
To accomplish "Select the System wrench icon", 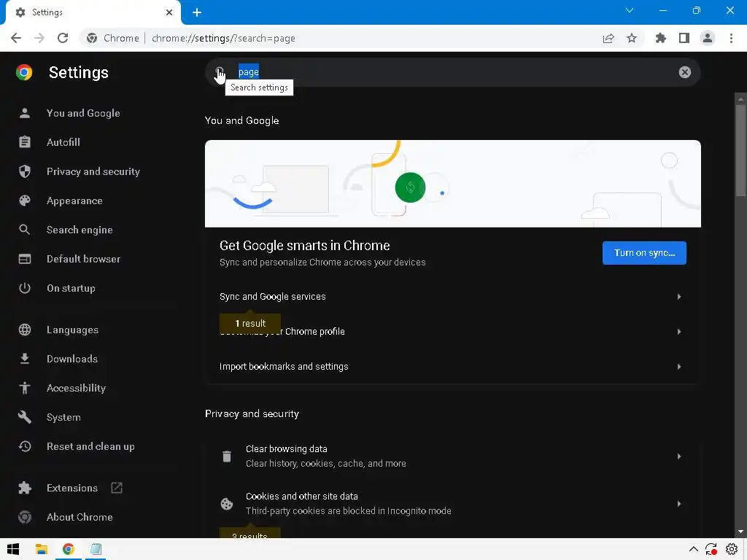I will (25, 417).
